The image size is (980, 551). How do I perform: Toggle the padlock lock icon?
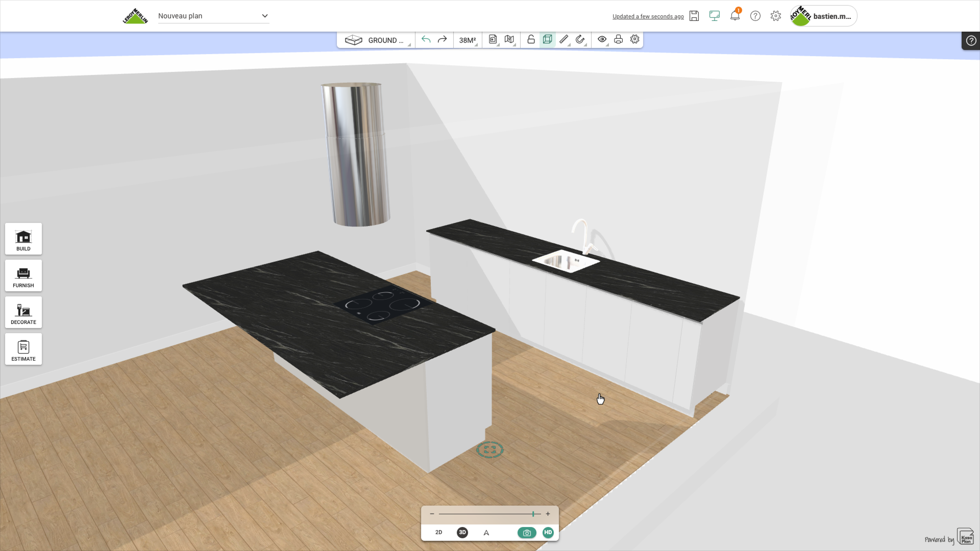tap(531, 40)
